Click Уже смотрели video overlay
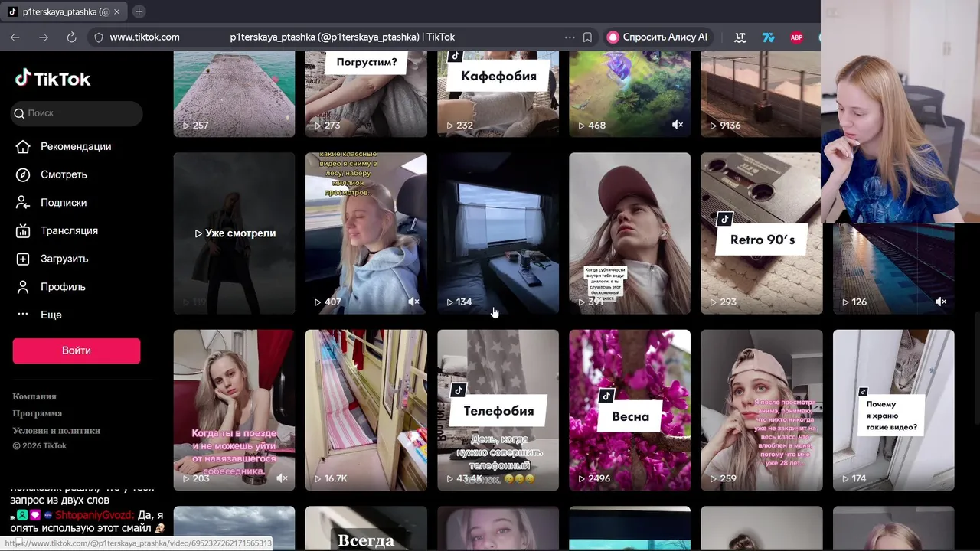Viewport: 980px width, 551px height. [234, 233]
